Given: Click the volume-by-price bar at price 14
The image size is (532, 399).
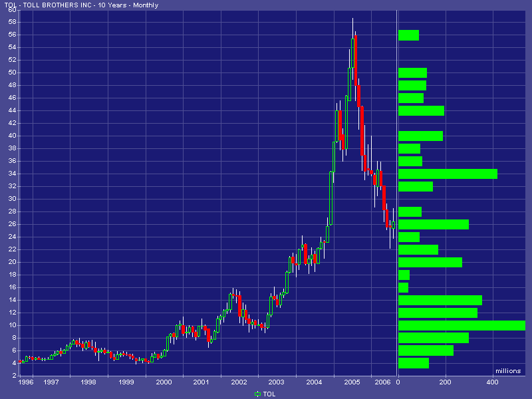Looking at the screenshot, I should point(440,301).
